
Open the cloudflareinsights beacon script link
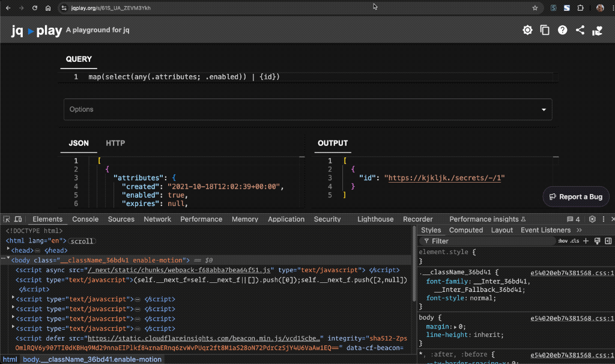pos(204,338)
